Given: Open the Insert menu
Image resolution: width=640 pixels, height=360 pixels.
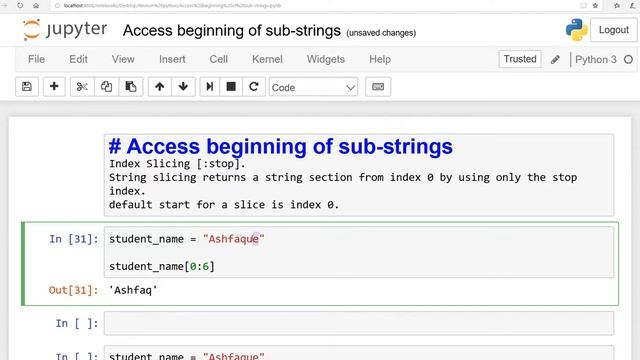Looking at the screenshot, I should (x=172, y=59).
